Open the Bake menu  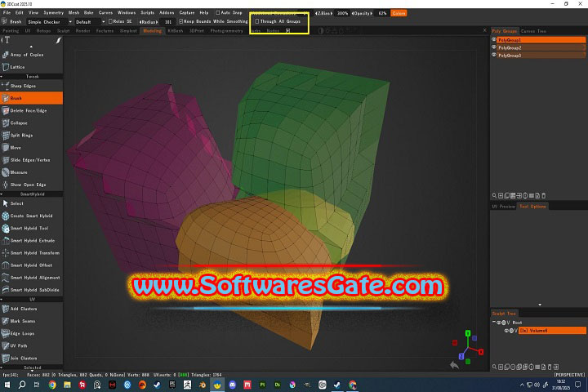(89, 13)
